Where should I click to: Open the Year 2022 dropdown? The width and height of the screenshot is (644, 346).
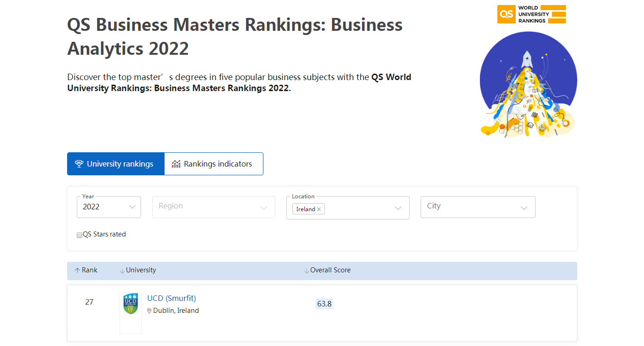tap(109, 207)
